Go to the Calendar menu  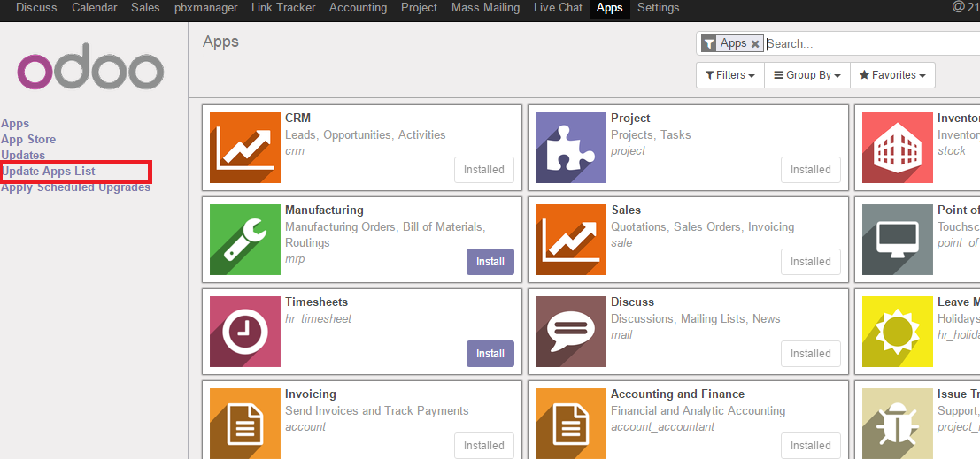(95, 8)
